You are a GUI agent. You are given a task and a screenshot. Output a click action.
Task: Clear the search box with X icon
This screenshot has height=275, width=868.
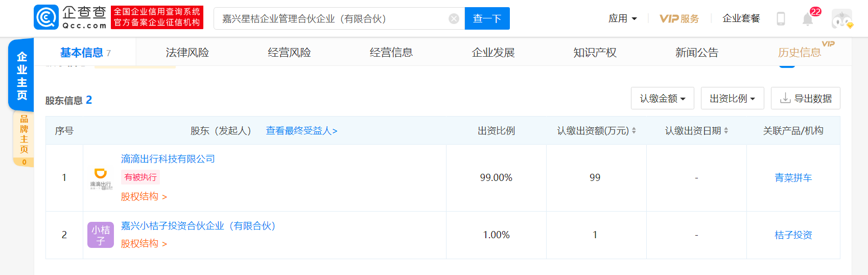(453, 19)
